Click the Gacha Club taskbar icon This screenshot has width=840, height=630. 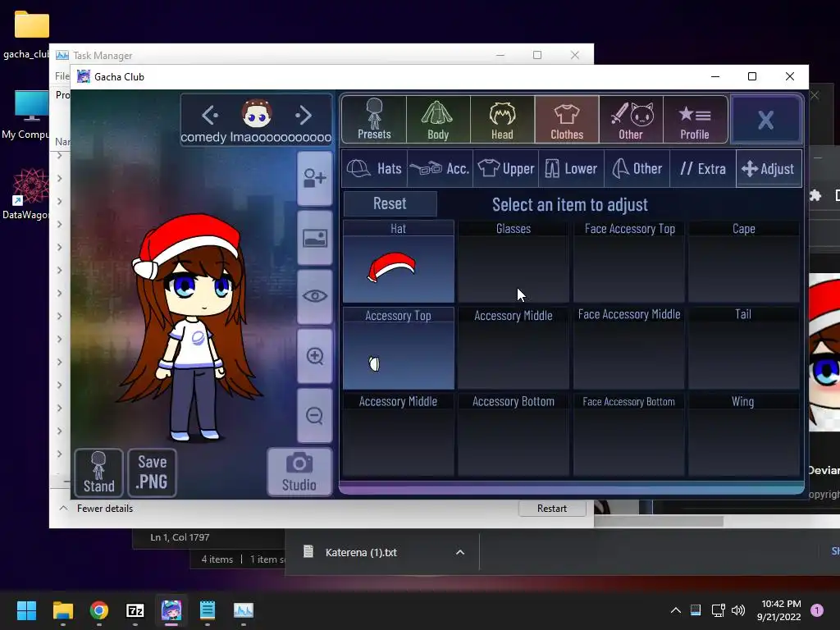click(171, 610)
